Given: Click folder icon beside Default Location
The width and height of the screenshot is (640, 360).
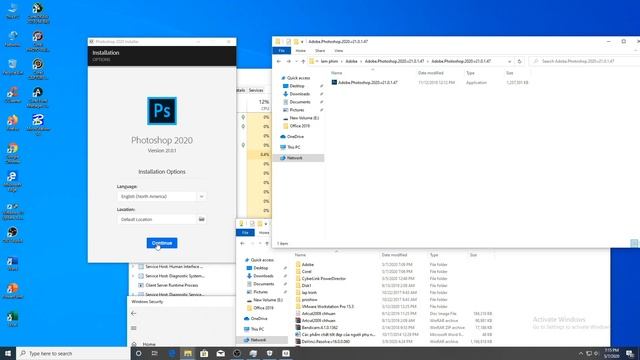Looking at the screenshot, I should (202, 219).
